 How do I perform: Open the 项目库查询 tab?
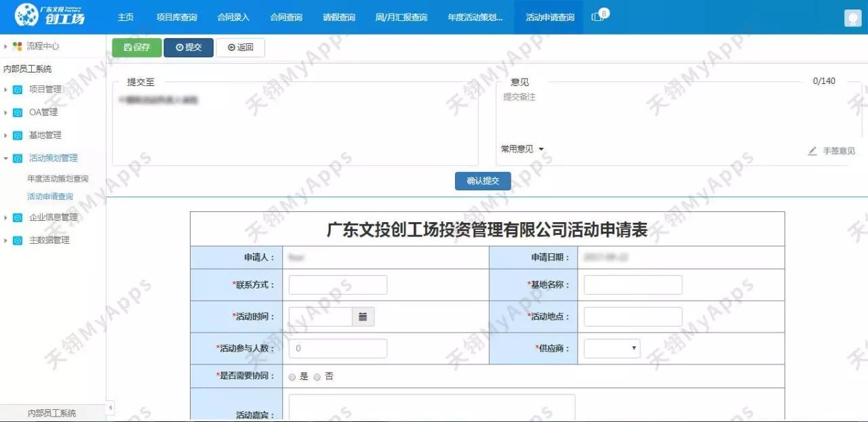tap(176, 17)
